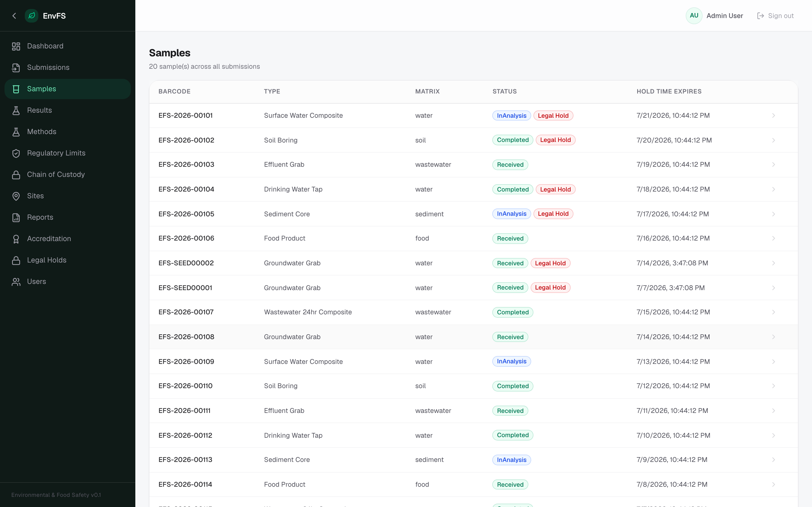Collapse sidebar with the back arrow
The width and height of the screenshot is (812, 507).
pos(14,16)
